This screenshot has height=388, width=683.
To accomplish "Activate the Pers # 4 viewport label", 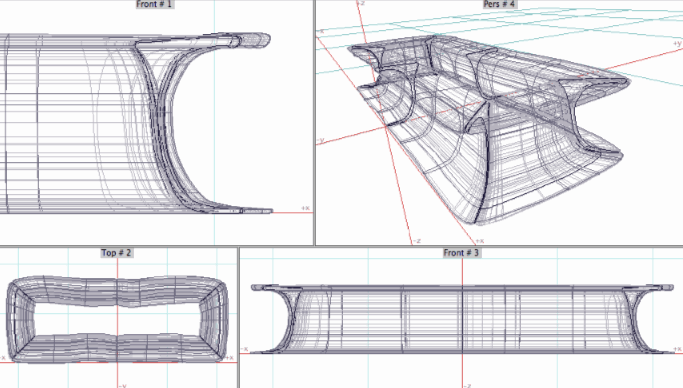I will tap(499, 4).
